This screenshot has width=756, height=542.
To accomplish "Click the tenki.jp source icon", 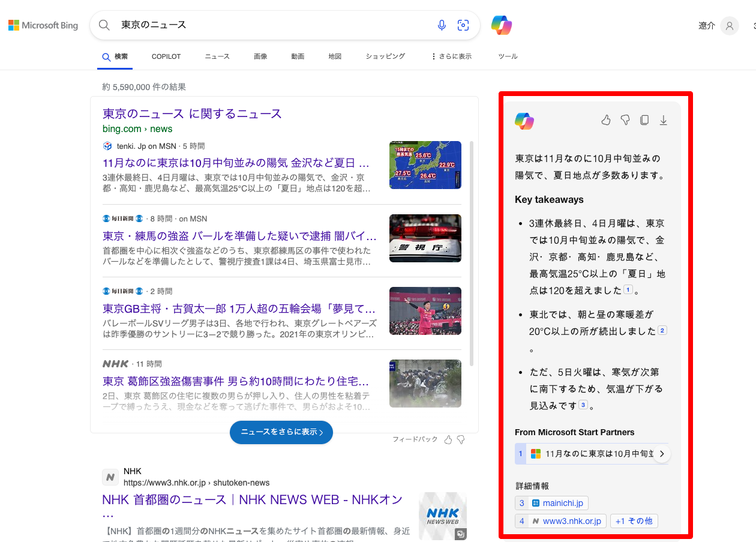I will tap(107, 146).
